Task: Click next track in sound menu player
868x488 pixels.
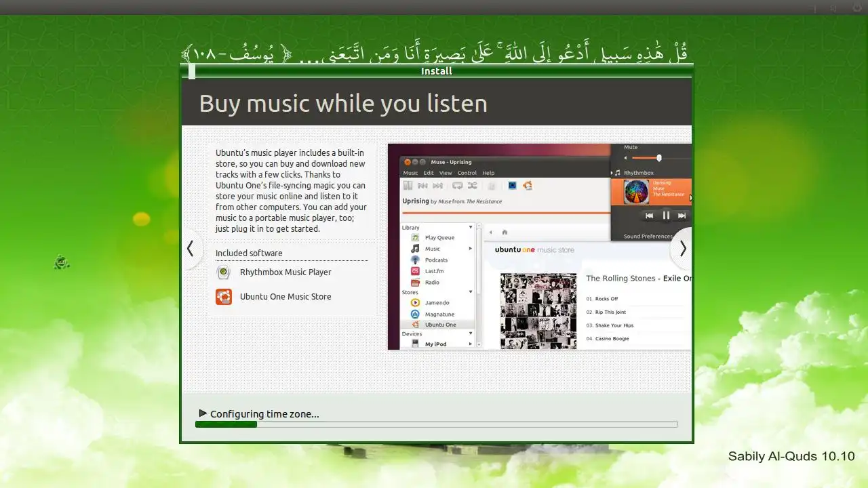Action: tap(682, 216)
